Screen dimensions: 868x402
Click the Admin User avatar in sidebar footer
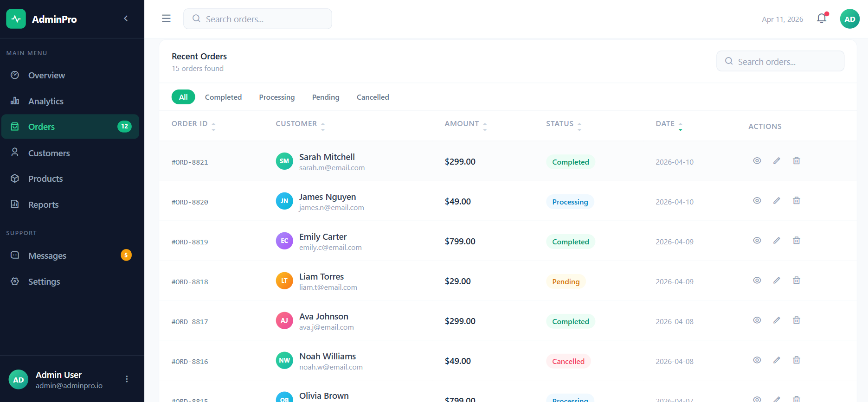tap(19, 380)
